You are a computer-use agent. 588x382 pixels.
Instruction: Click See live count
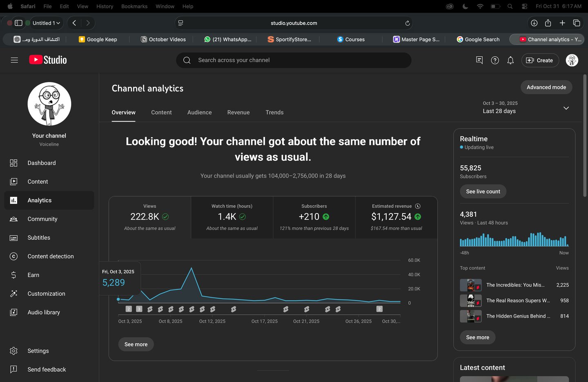point(483,191)
